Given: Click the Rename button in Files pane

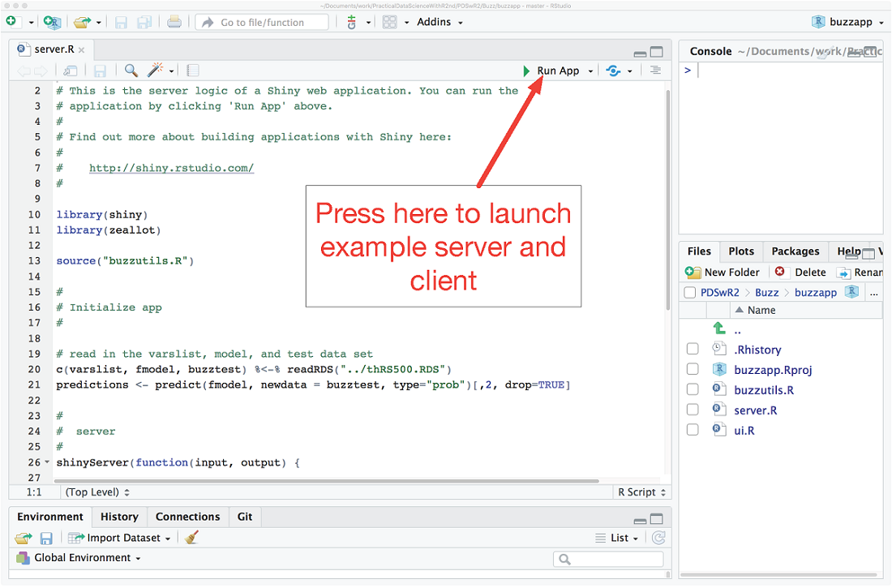Looking at the screenshot, I should (860, 272).
